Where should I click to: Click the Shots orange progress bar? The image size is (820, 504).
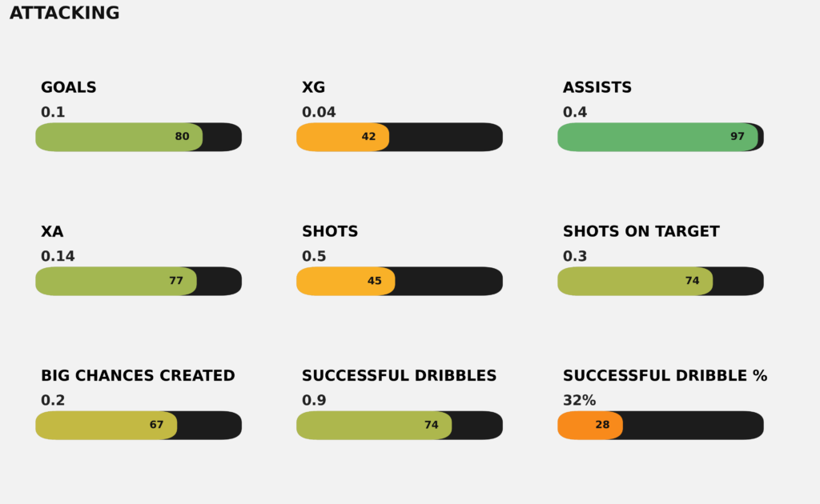coord(345,281)
